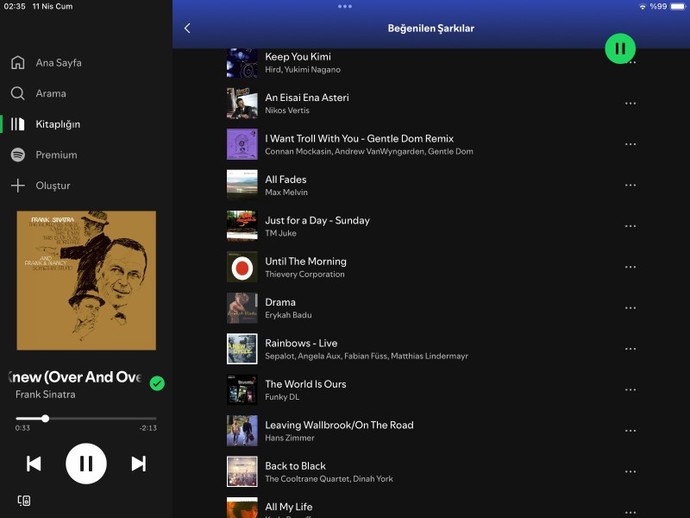Click the playback progress slider knob

pos(45,419)
